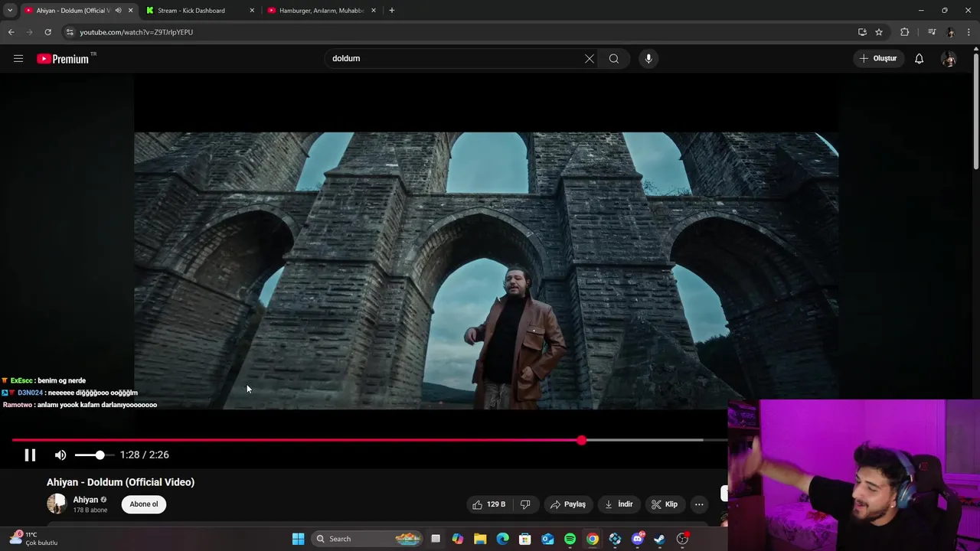980x551 pixels.
Task: Open File Explorer from the taskbar
Action: click(x=480, y=539)
